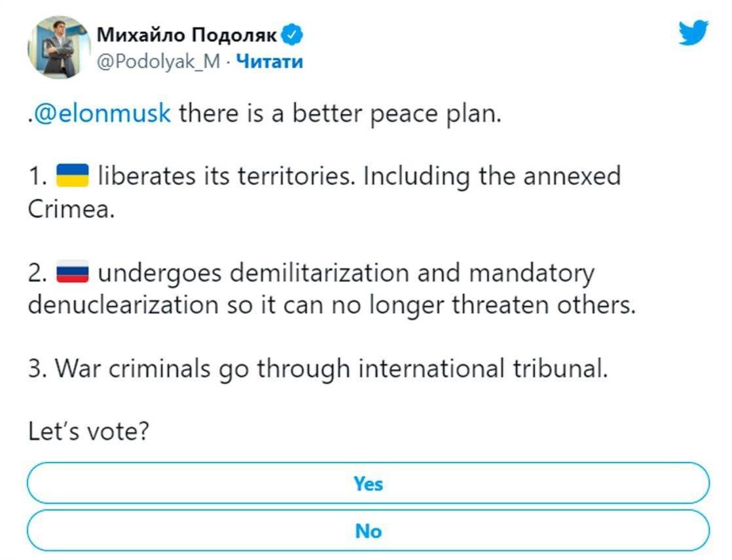
Task: Click the word 'Crimea.'
Action: [71, 209]
